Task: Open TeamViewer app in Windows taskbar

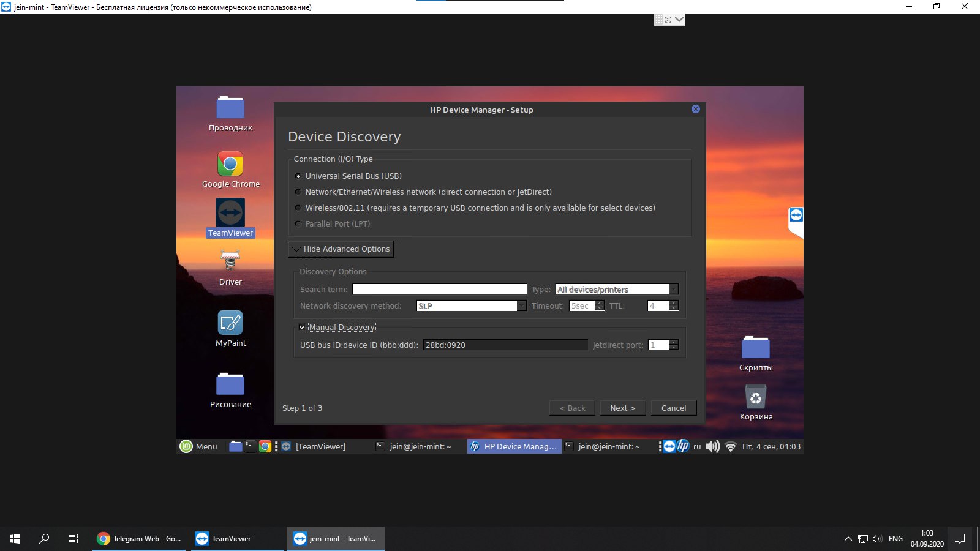Action: pos(238,539)
